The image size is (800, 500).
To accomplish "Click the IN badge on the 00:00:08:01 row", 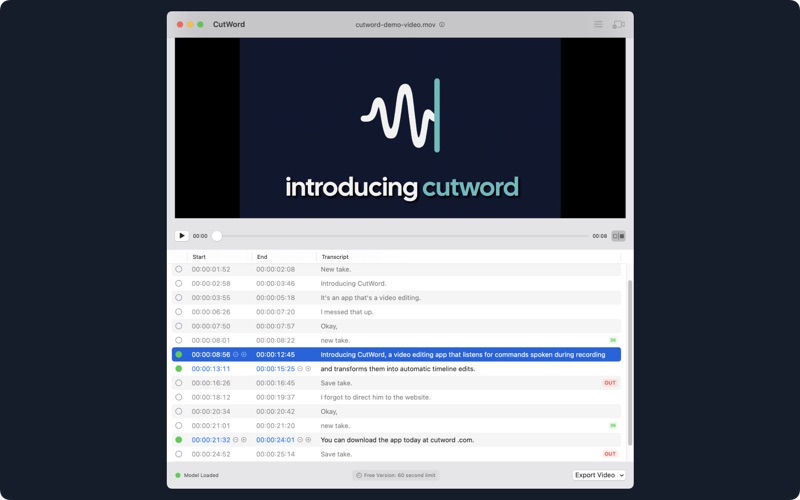I will [613, 340].
